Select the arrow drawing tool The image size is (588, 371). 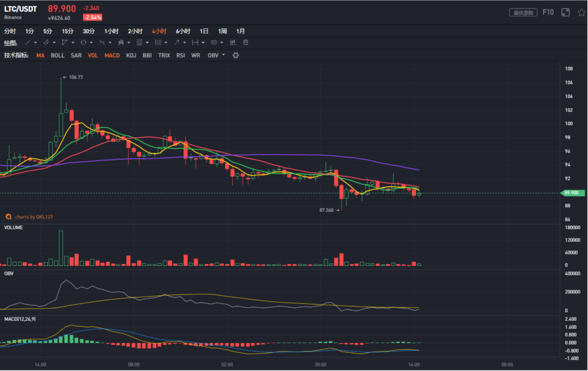(x=177, y=43)
